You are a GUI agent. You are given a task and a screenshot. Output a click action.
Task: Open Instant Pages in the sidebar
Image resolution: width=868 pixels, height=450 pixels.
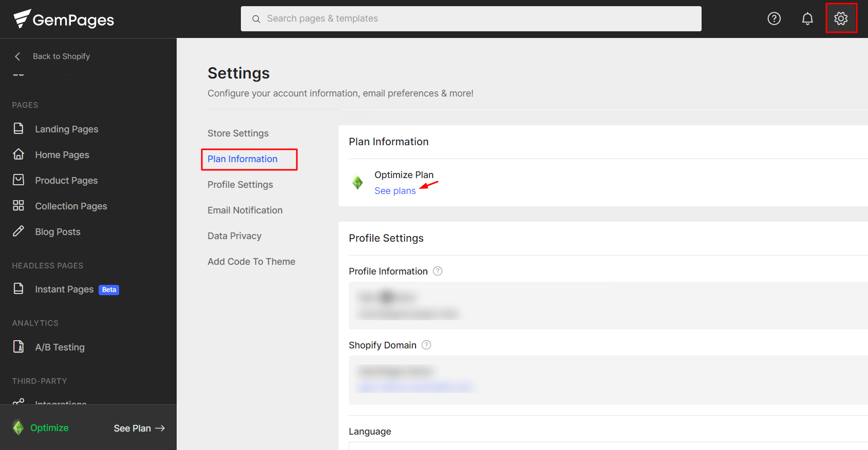(64, 289)
